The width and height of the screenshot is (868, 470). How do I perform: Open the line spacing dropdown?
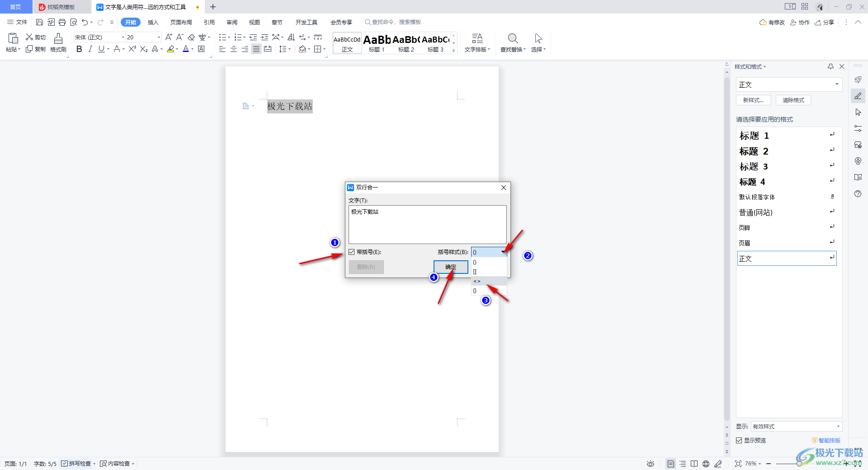[x=290, y=49]
